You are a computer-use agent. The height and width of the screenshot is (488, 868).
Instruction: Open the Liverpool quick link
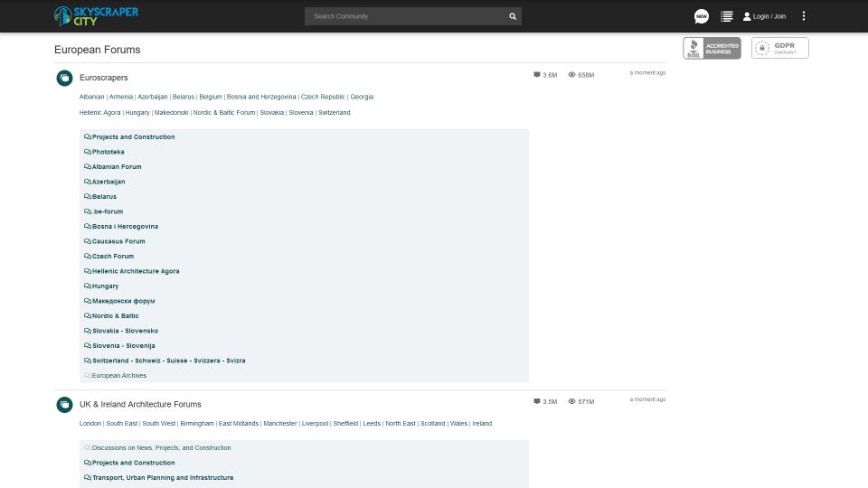(x=315, y=424)
